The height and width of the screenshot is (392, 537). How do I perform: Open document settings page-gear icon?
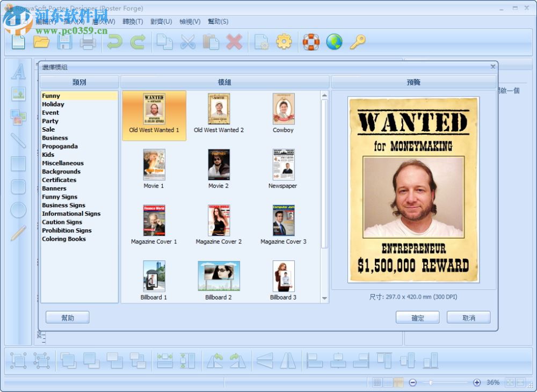[x=262, y=42]
